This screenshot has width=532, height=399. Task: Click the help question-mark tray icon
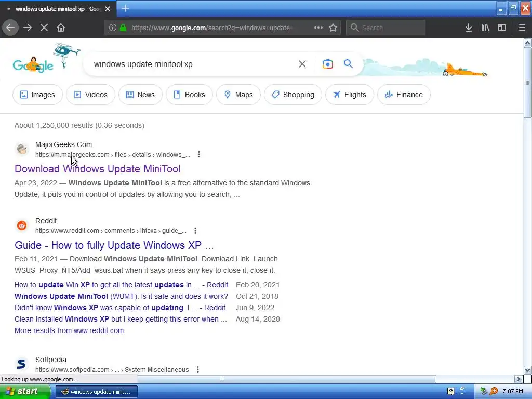[450, 391]
